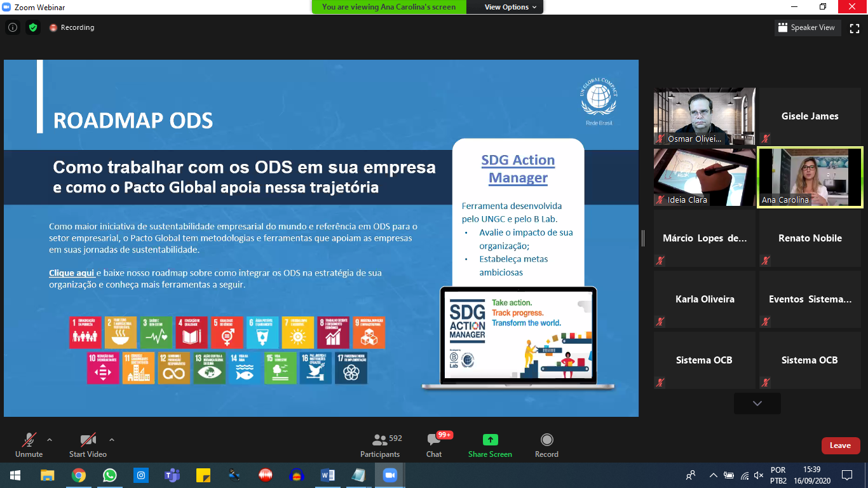This screenshot has height=488, width=868.
Task: Open the View Options dropdown
Action: [510, 7]
